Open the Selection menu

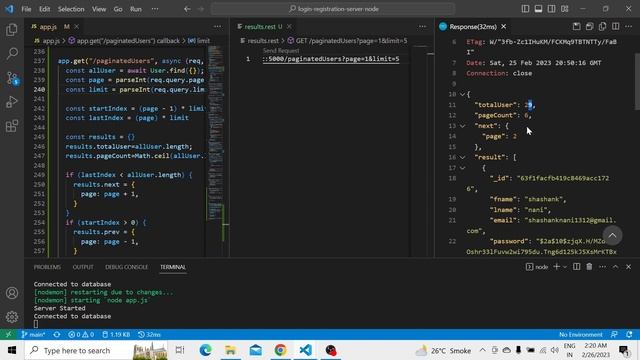71,9
